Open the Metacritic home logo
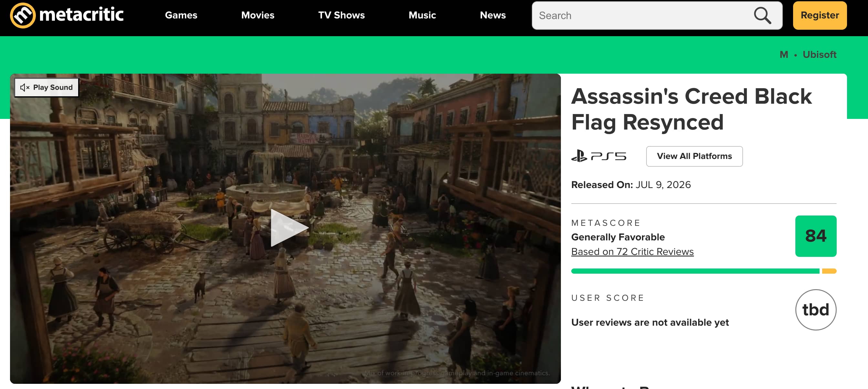This screenshot has width=868, height=389. pyautogui.click(x=67, y=15)
